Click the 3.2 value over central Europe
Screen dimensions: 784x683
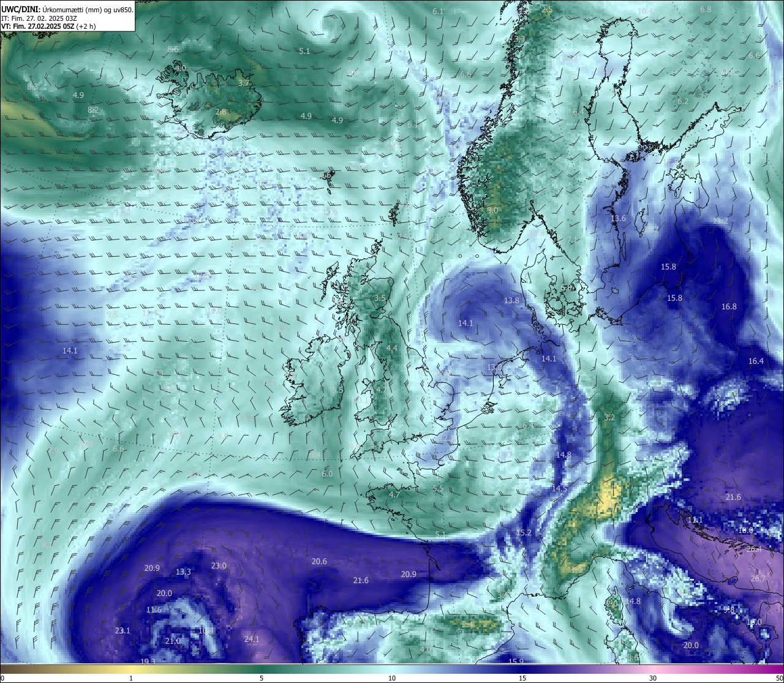click(x=609, y=417)
